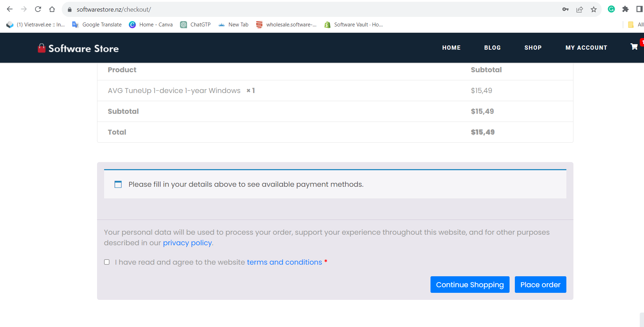Click the Product column header
Viewport: 644px width, 327px height.
[x=122, y=70]
